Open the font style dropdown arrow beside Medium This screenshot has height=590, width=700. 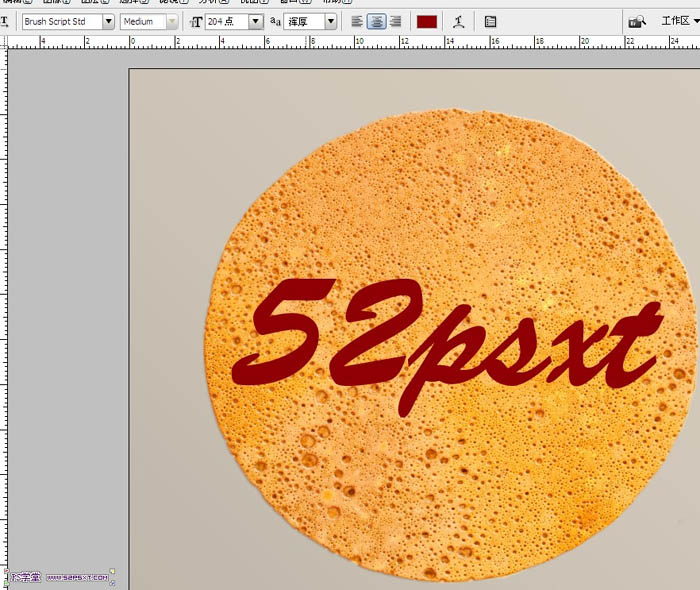172,21
